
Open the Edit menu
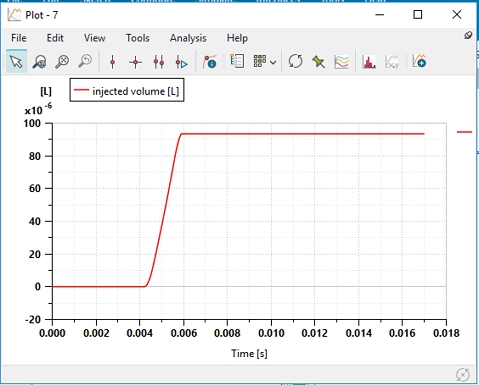[55, 38]
